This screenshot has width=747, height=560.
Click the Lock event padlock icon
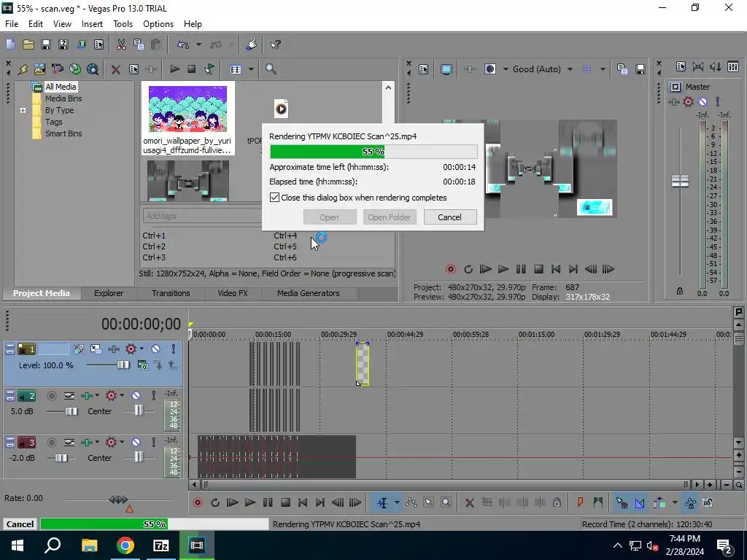[x=557, y=502]
